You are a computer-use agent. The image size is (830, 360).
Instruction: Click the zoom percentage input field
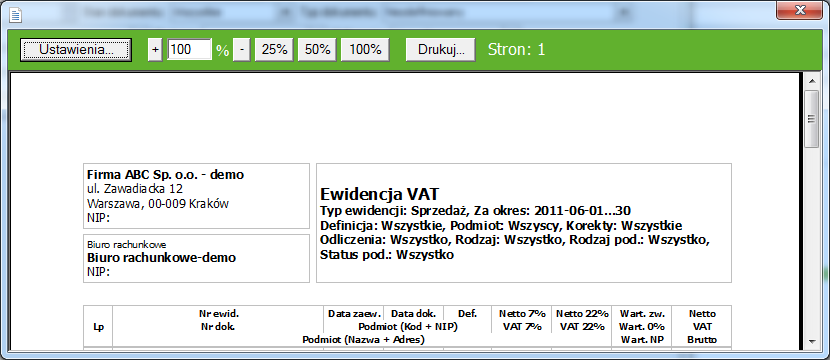[x=190, y=50]
